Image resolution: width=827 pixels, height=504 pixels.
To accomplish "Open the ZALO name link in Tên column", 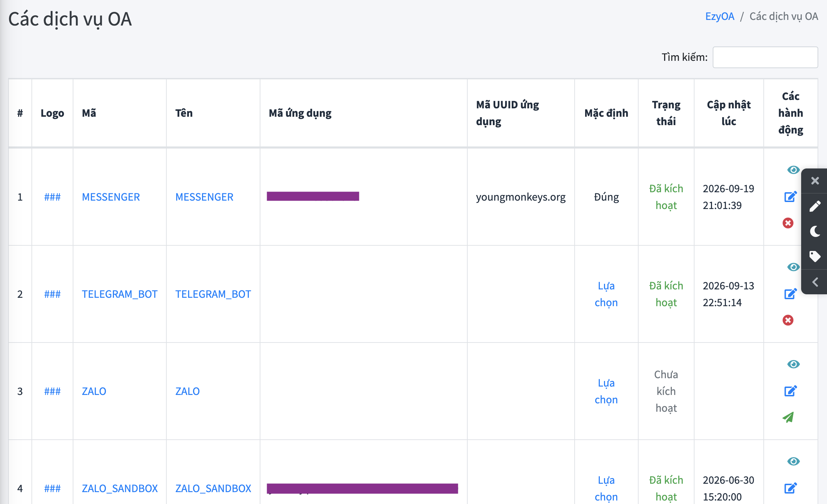I will coord(187,391).
